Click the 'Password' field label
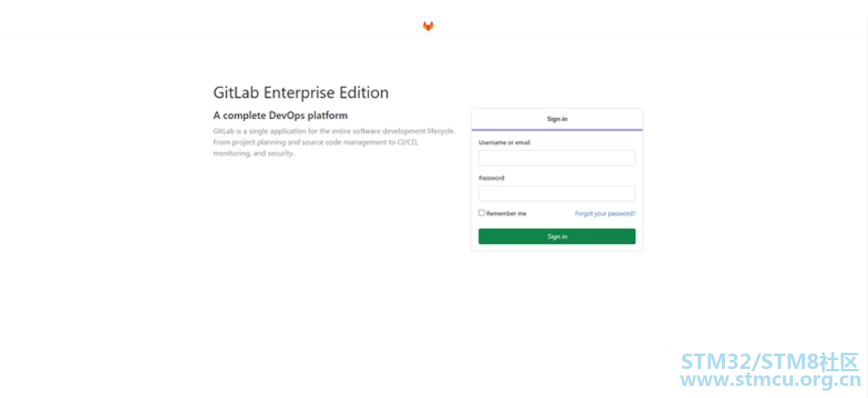 click(492, 178)
